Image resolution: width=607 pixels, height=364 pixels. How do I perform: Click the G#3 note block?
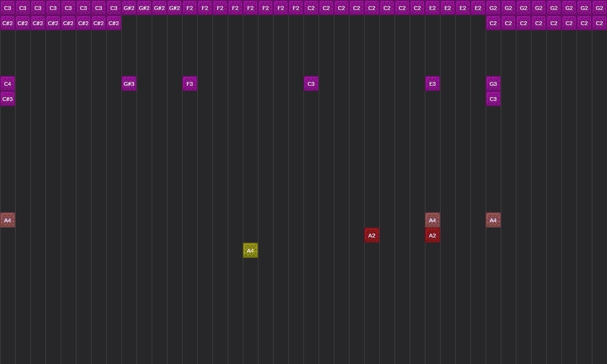pos(129,84)
